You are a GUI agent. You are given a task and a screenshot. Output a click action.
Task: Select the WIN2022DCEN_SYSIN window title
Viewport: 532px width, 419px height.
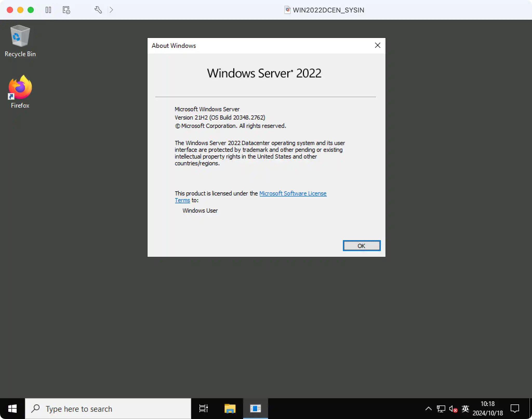324,10
